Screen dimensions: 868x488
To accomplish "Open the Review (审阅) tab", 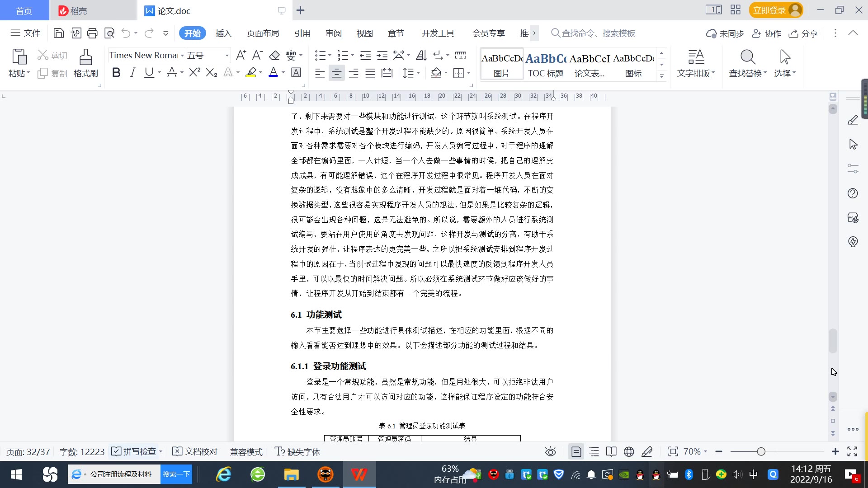I will coord(334,33).
